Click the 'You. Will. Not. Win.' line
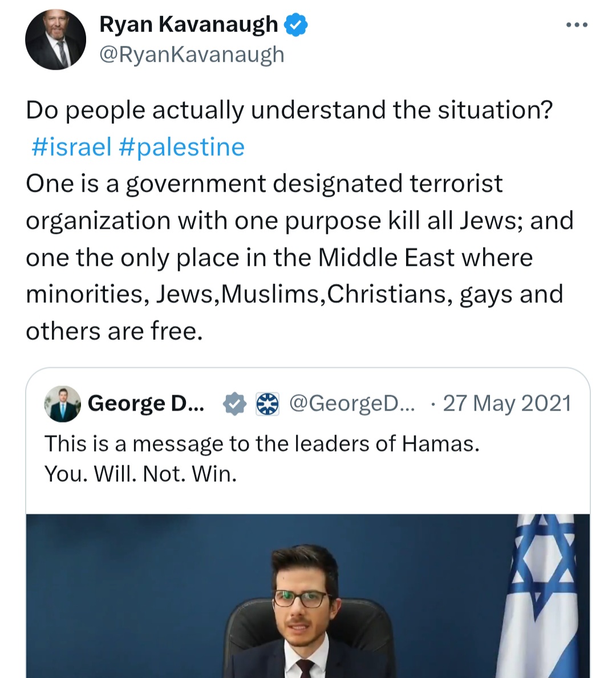Image resolution: width=616 pixels, height=678 pixels. click(140, 474)
